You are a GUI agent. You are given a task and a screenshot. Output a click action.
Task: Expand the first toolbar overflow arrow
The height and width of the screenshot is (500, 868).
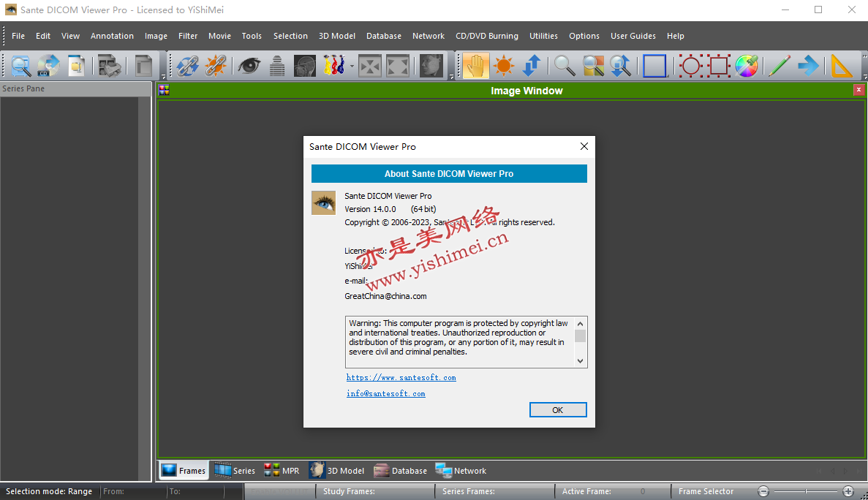pos(162,76)
